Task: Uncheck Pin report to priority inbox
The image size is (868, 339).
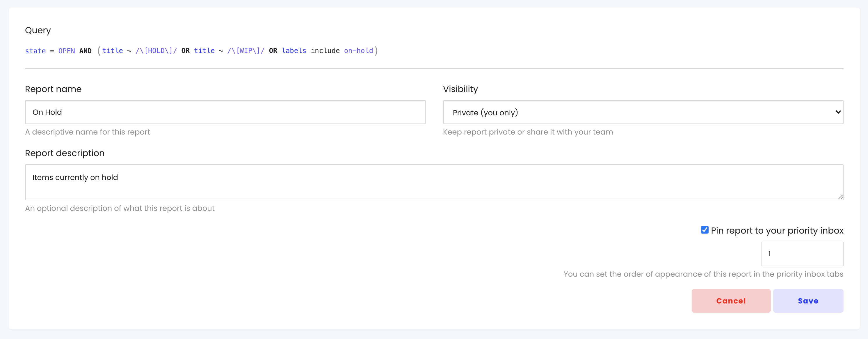Action: point(705,230)
